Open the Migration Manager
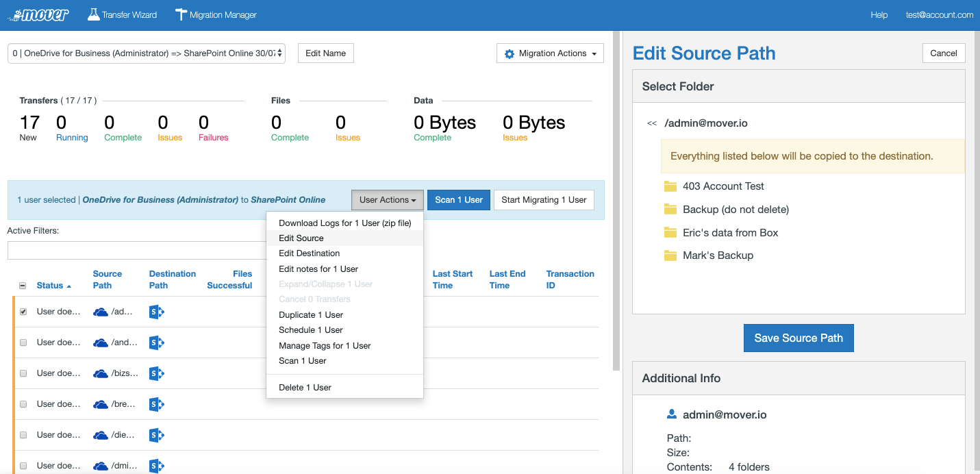 (x=216, y=14)
